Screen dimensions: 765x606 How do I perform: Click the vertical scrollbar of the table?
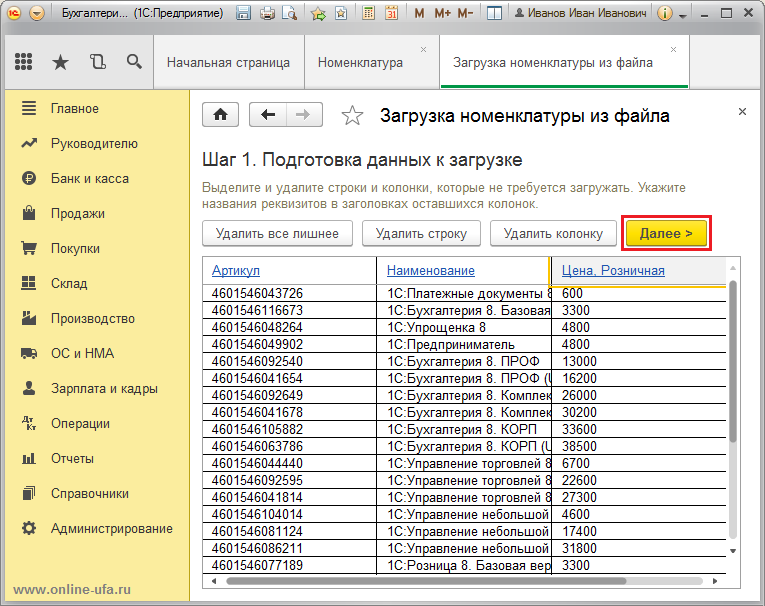(733, 361)
